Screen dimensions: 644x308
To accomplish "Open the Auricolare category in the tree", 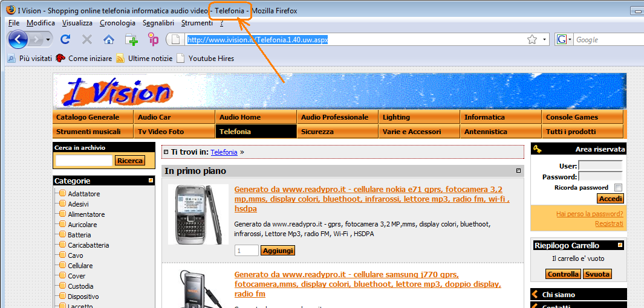I will pyautogui.click(x=83, y=225).
